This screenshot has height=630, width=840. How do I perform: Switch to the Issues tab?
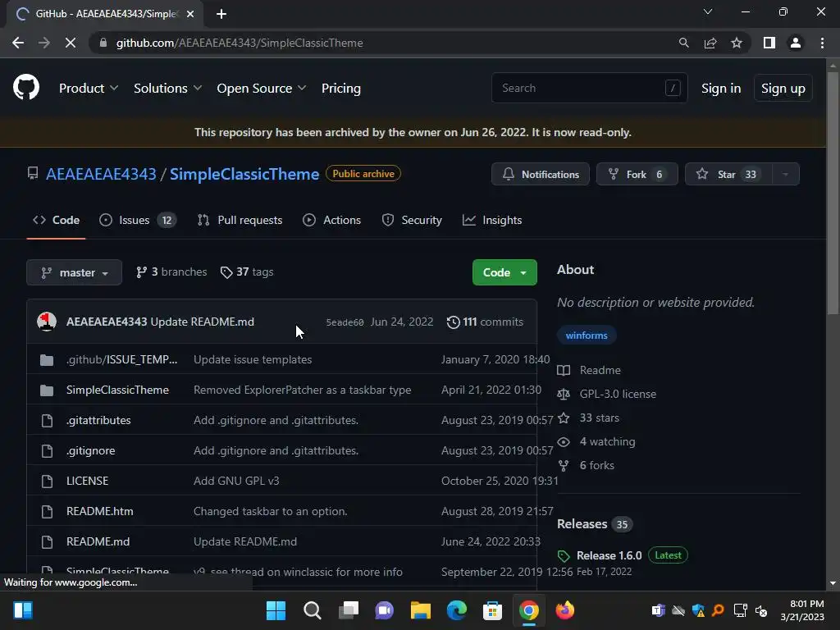[x=138, y=220]
